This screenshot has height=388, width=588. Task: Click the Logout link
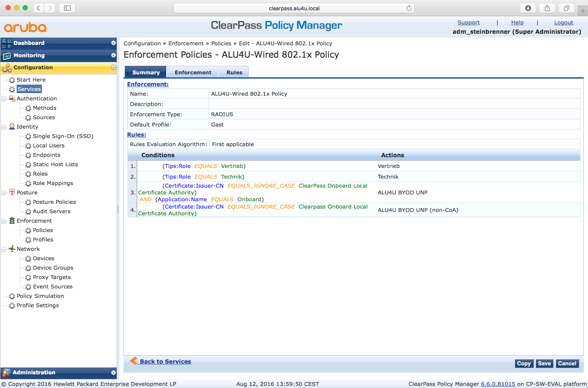563,23
